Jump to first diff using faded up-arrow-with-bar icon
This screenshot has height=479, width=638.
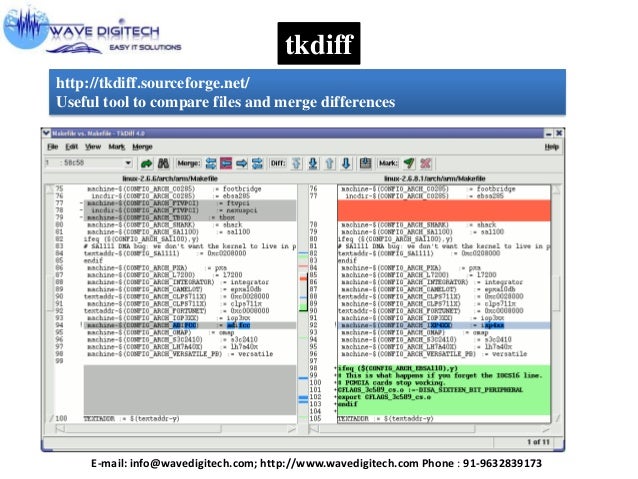point(296,164)
